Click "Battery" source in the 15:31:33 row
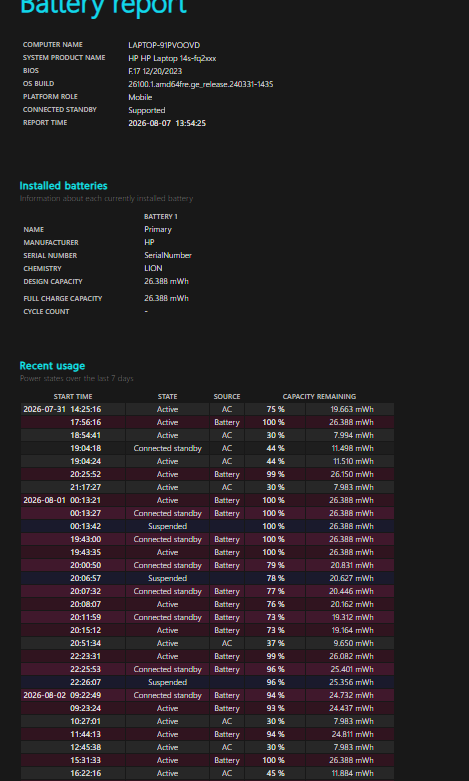469x781 pixels. [227, 760]
